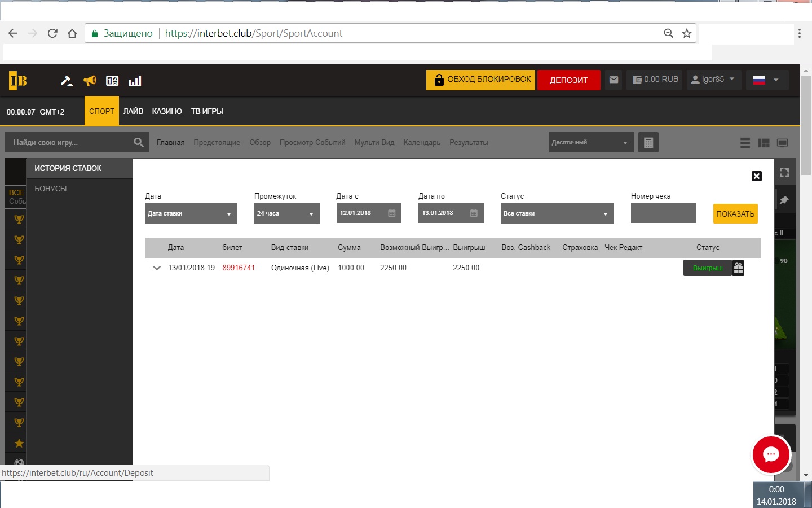Click the fullscreen expand icon
The height and width of the screenshot is (508, 812).
click(x=784, y=173)
